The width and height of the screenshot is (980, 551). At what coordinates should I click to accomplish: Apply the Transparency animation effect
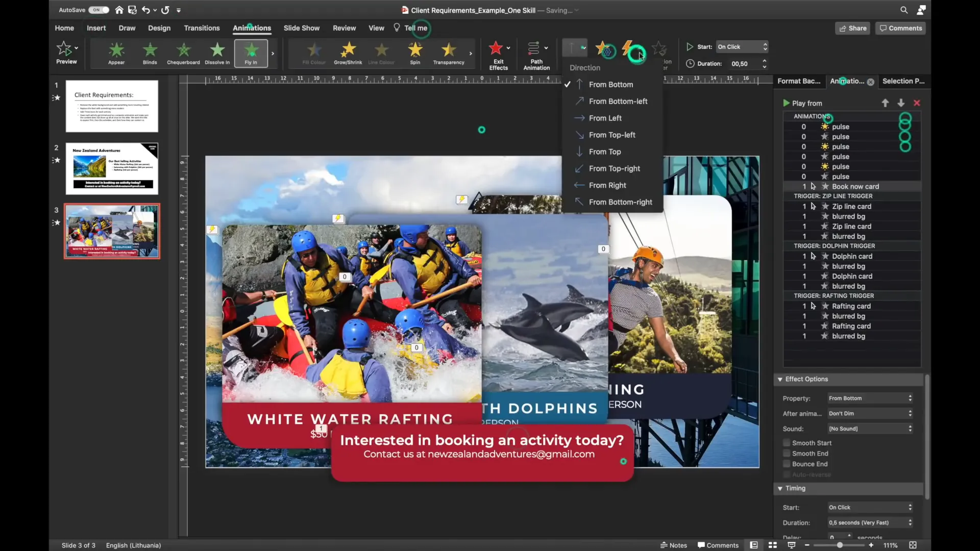[448, 53]
